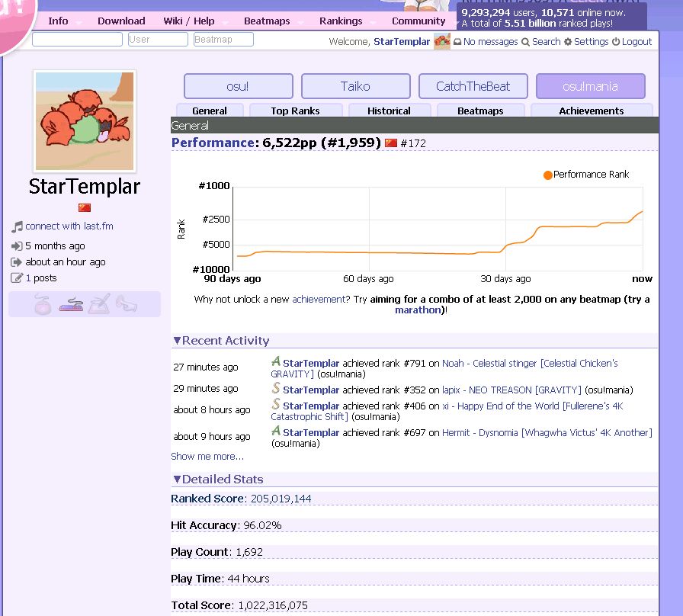The height and width of the screenshot is (616, 683).
Task: Click No messages text
Action: 490,42
